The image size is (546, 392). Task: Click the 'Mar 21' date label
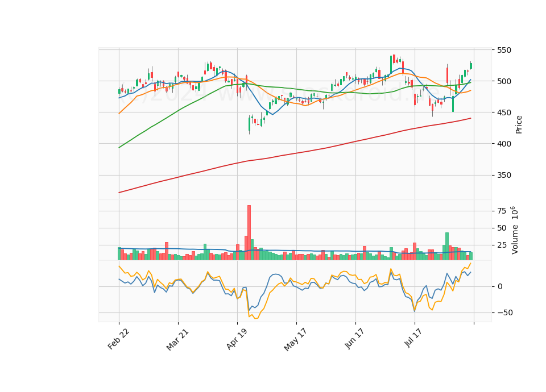[177, 340]
